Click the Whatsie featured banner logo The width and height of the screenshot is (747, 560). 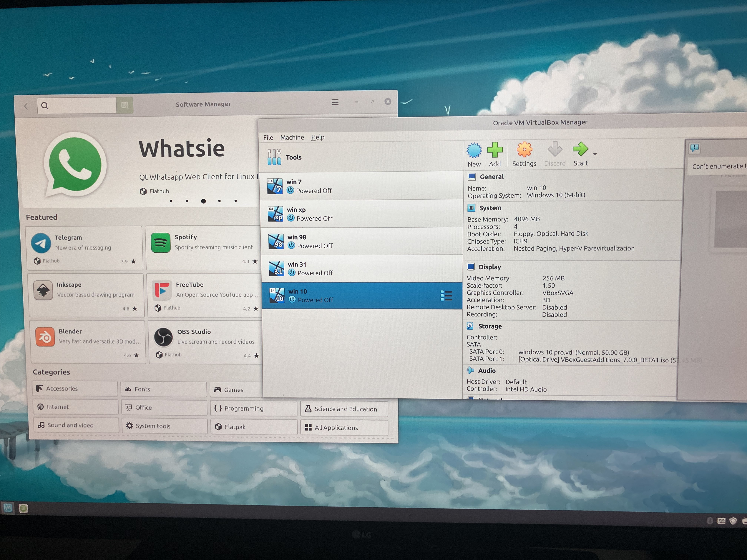[75, 164]
